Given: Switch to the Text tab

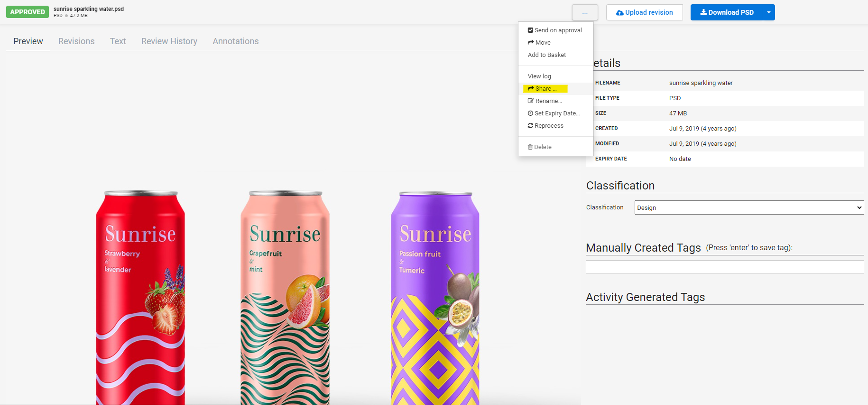Looking at the screenshot, I should [x=118, y=41].
